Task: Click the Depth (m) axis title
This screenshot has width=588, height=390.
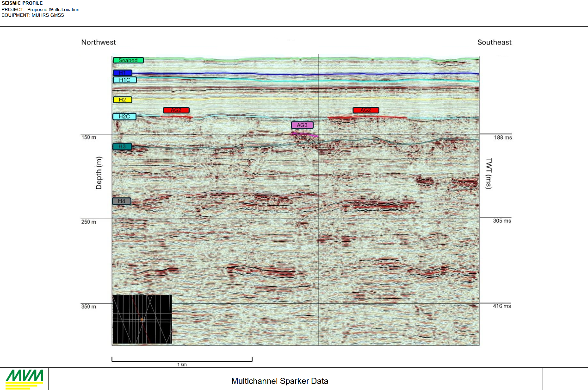Action: (99, 173)
